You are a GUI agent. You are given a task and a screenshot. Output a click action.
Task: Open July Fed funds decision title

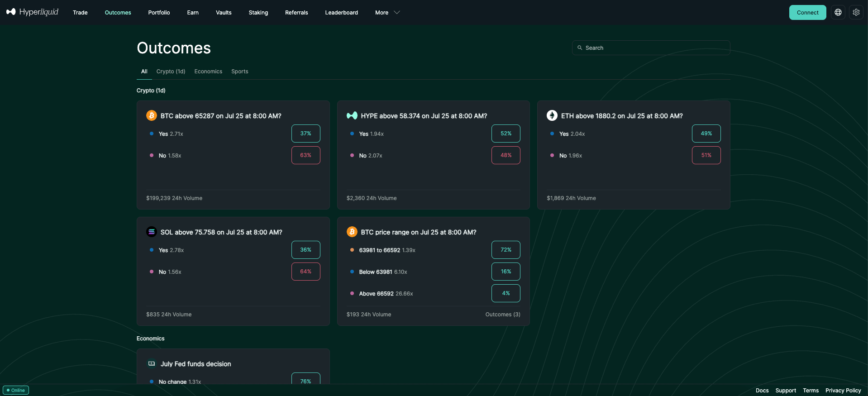(196, 364)
